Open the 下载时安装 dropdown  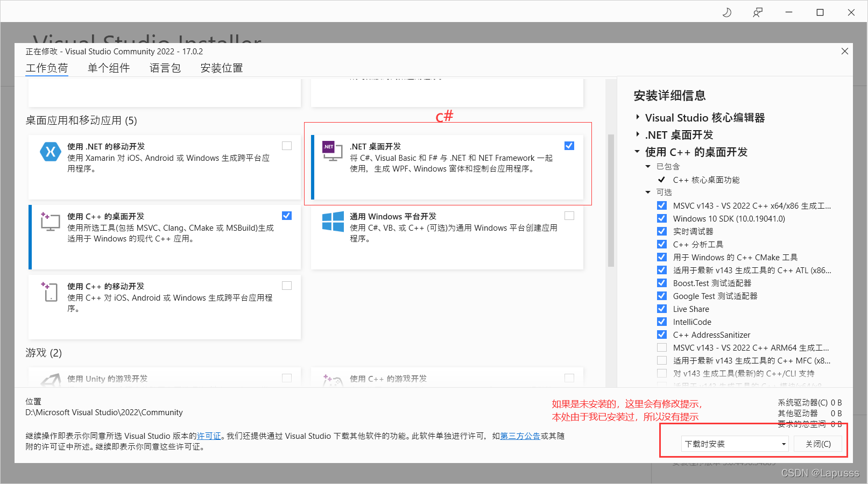[x=735, y=444]
